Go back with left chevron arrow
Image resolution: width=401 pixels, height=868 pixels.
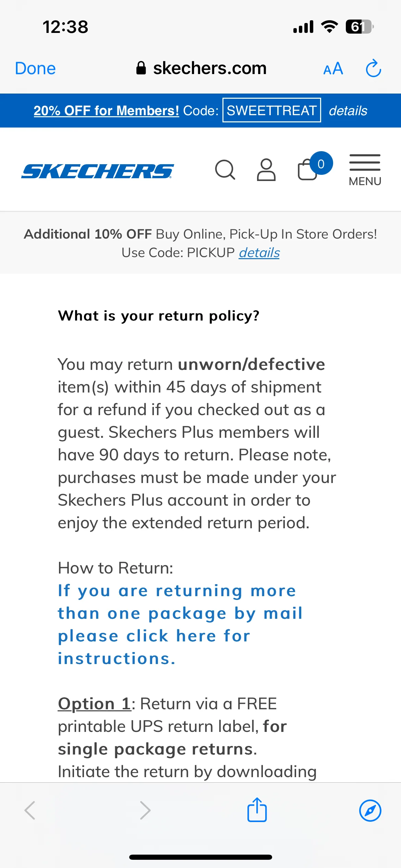tap(30, 810)
